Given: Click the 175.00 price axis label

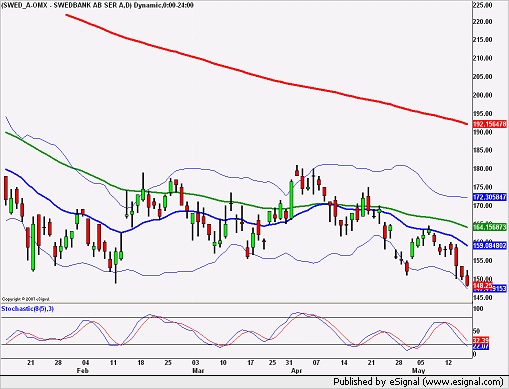Looking at the screenshot, I should coord(483,187).
